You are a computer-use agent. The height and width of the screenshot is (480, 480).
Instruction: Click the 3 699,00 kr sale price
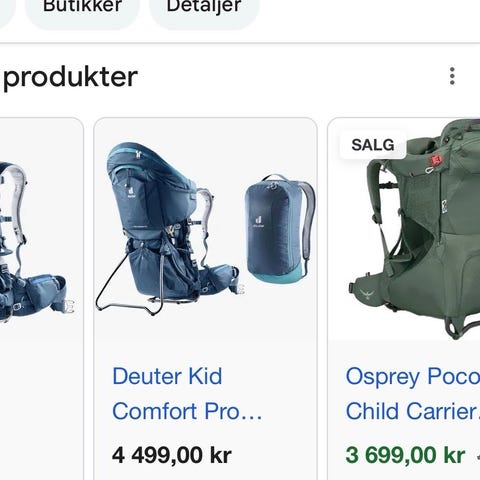click(405, 455)
